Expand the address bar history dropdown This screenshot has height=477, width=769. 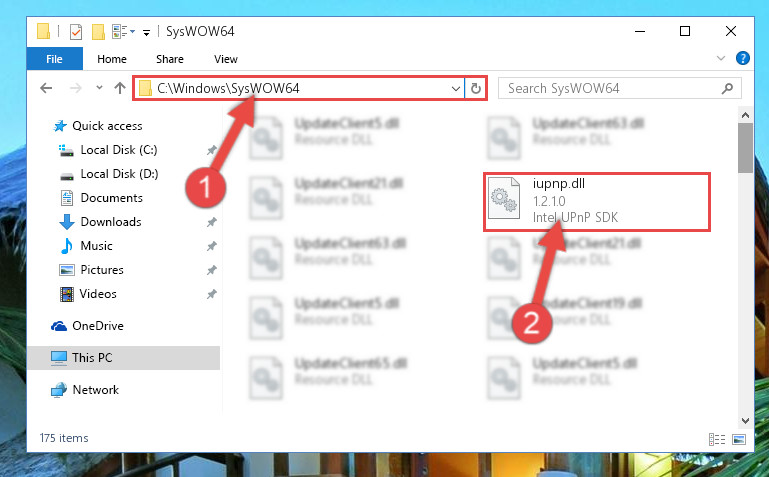point(456,89)
